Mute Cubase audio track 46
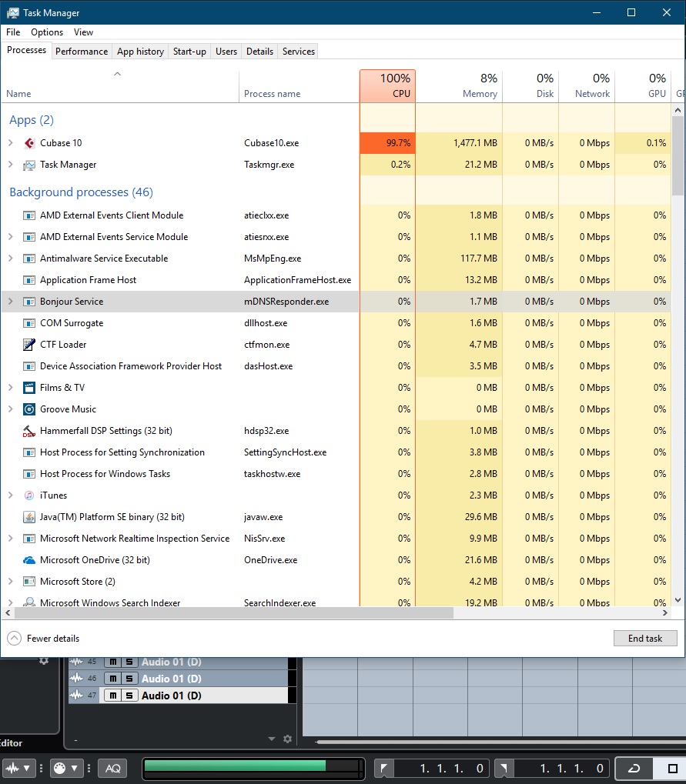686x784 pixels. [x=112, y=679]
